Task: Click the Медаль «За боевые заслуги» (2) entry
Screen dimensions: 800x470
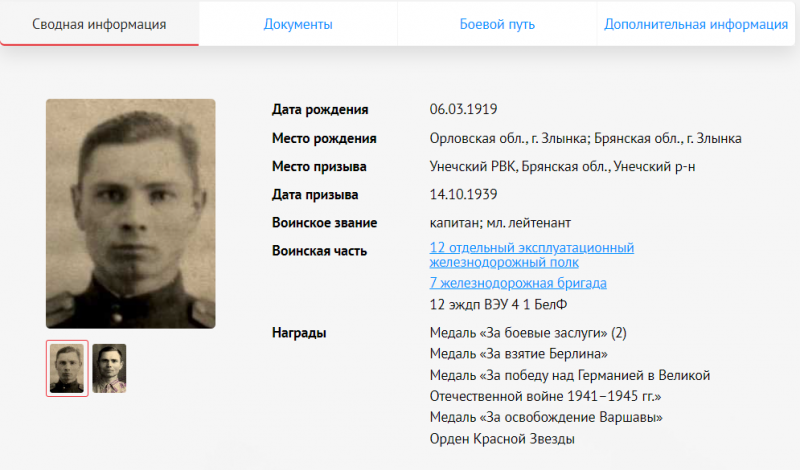Action: (x=528, y=333)
